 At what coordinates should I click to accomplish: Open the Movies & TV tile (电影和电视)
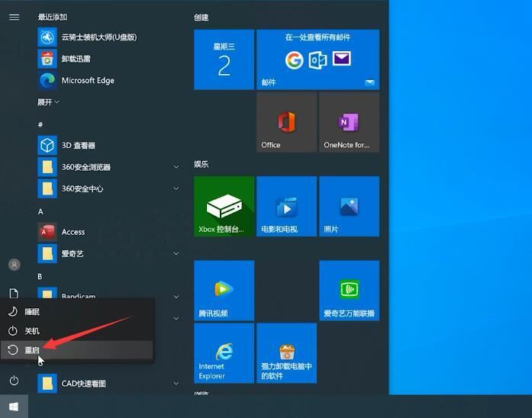coord(286,206)
